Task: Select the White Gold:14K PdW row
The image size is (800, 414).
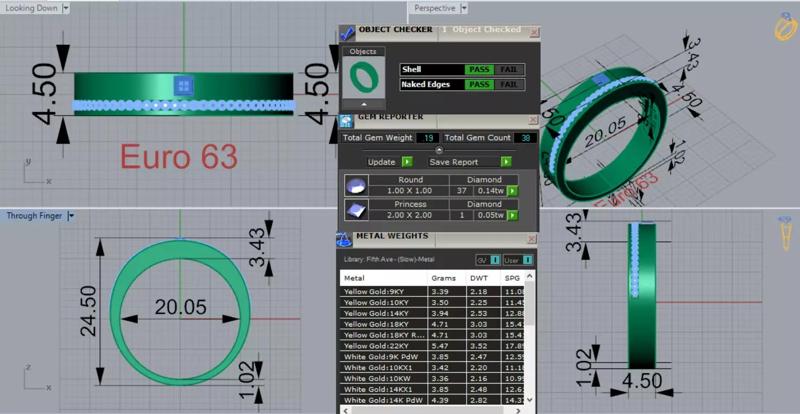Action: 433,400
